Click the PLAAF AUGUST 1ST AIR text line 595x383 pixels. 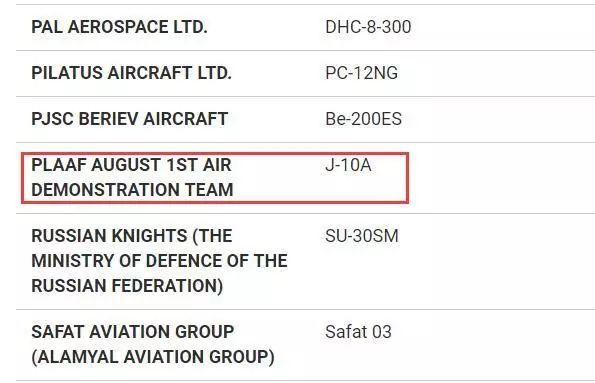click(131, 165)
